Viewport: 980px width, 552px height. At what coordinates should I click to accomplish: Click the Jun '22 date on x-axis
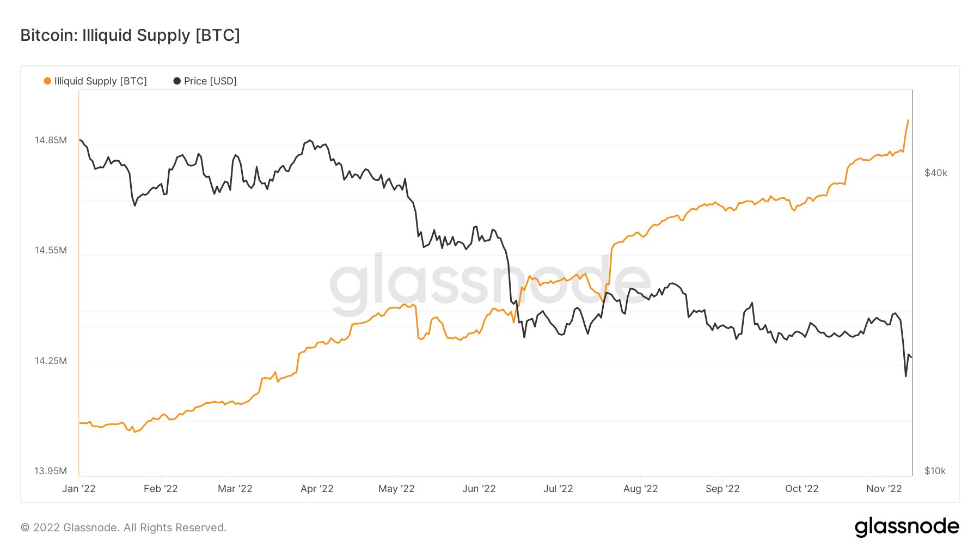pyautogui.click(x=479, y=489)
